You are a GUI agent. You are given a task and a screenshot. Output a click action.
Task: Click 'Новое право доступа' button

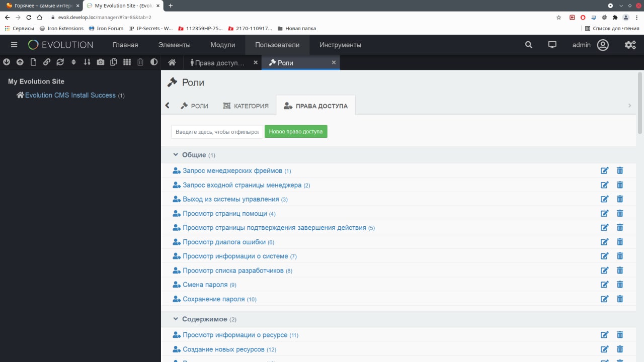296,131
